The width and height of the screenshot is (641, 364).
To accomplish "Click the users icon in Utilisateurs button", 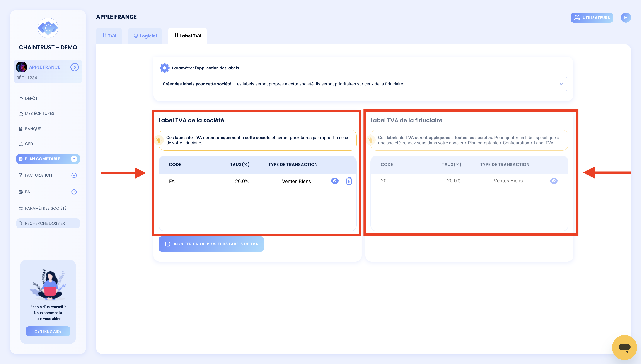I will point(577,17).
